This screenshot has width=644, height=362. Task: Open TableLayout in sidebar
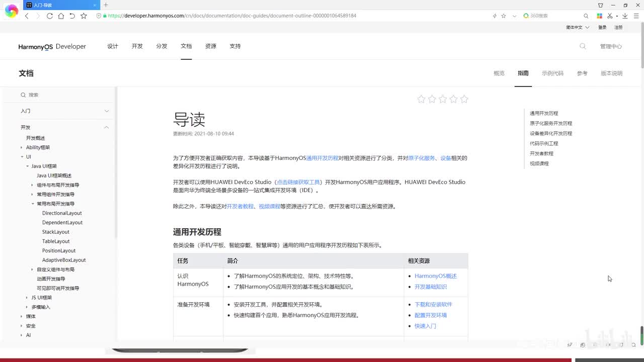click(56, 241)
